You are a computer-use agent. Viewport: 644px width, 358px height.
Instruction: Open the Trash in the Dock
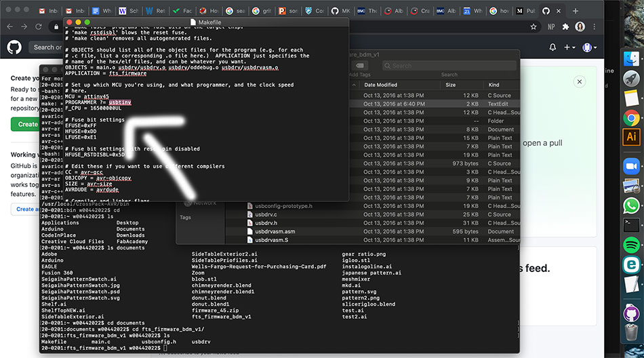coord(631,332)
